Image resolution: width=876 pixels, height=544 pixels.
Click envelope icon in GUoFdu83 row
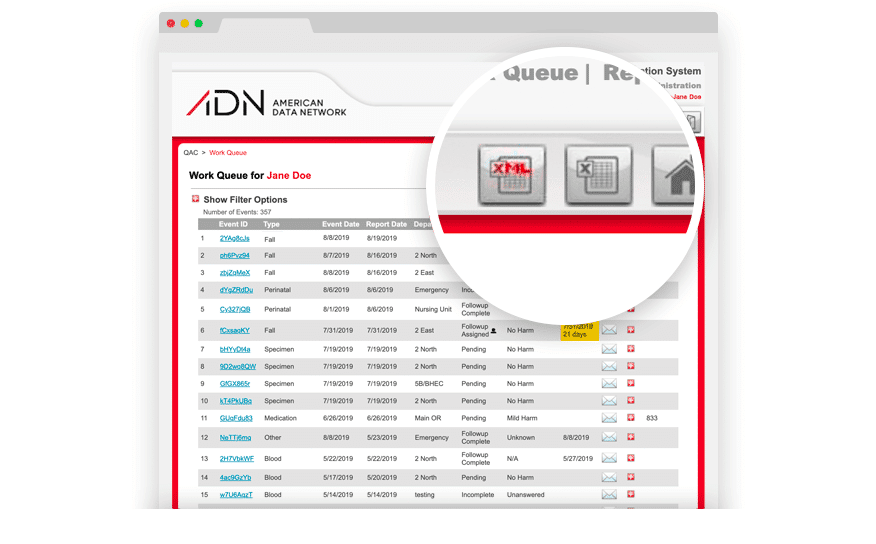coord(609,418)
